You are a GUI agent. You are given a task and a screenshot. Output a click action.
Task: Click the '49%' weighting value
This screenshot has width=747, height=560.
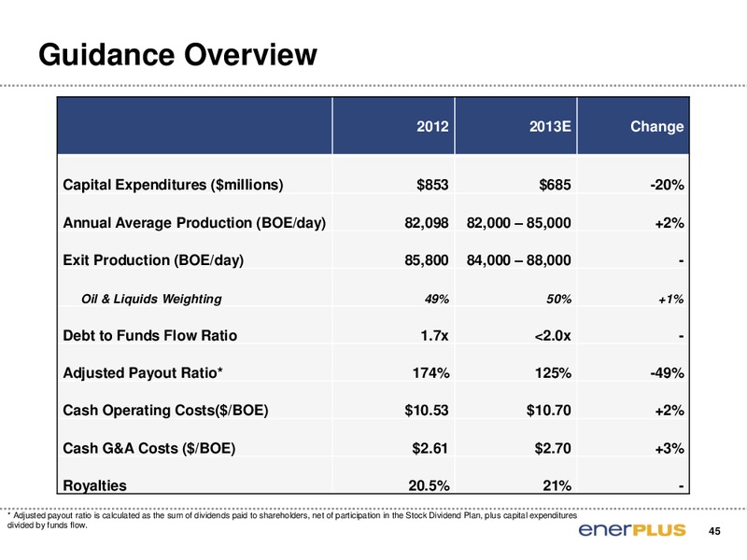pyautogui.click(x=437, y=299)
